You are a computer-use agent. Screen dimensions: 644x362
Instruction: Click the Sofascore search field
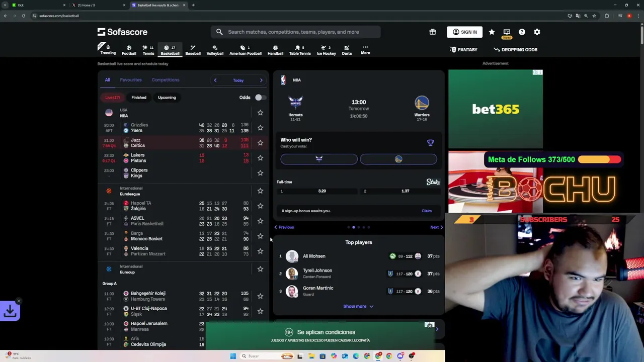pyautogui.click(x=296, y=32)
